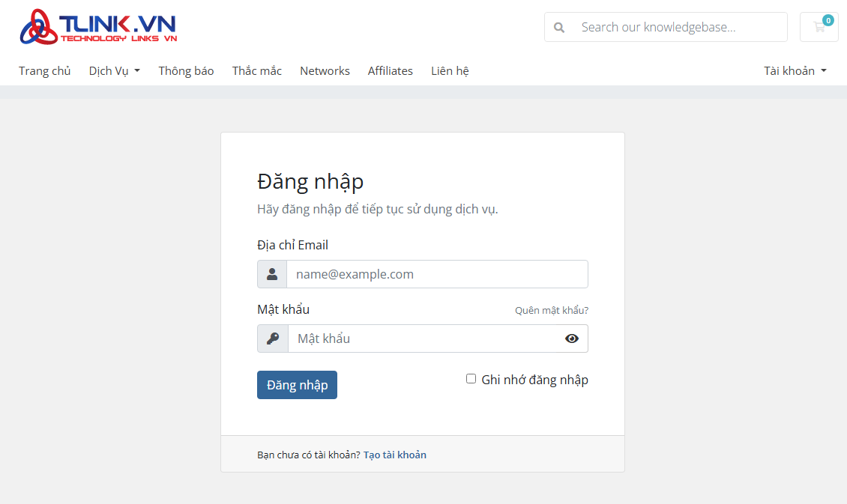Open the Affiliates page
Image resolution: width=847 pixels, height=504 pixels.
point(390,71)
